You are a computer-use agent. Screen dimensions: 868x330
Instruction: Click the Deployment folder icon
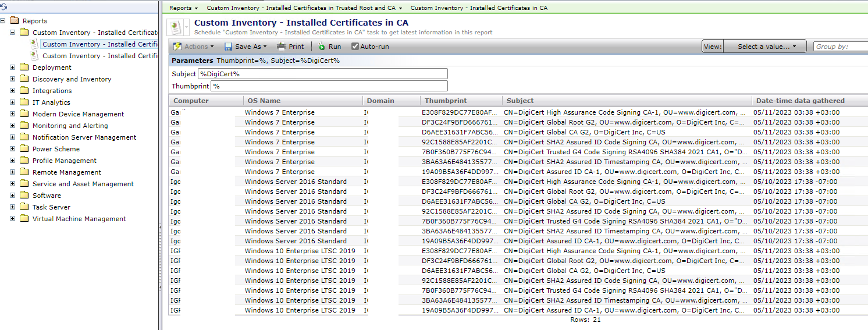(24, 68)
